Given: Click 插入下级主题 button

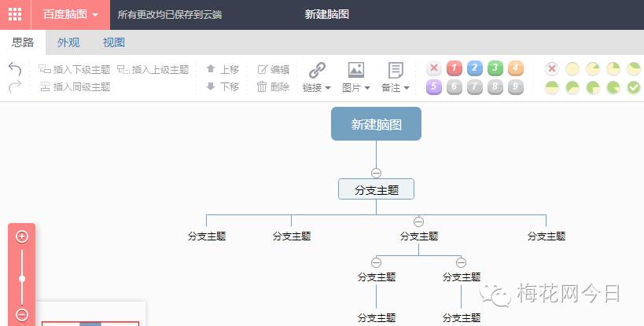Looking at the screenshot, I should [x=75, y=69].
